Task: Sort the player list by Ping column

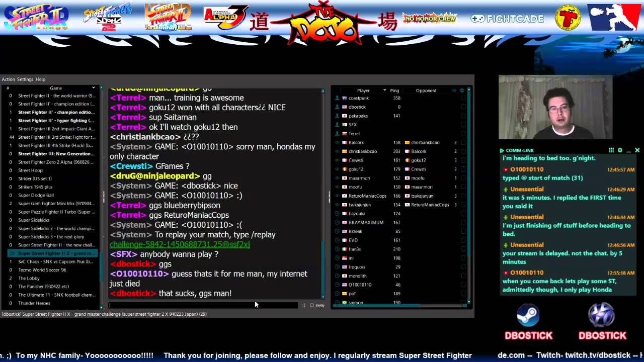Action: click(394, 90)
